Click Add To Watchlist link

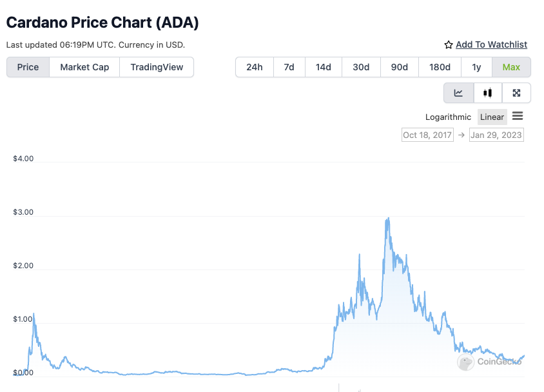[491, 44]
